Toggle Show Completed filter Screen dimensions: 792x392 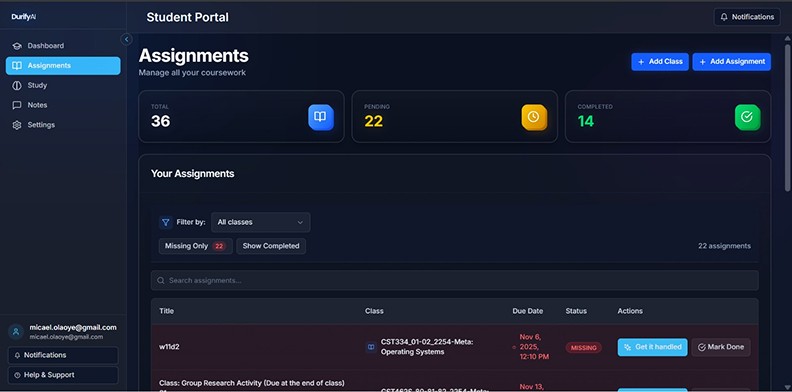(x=271, y=246)
